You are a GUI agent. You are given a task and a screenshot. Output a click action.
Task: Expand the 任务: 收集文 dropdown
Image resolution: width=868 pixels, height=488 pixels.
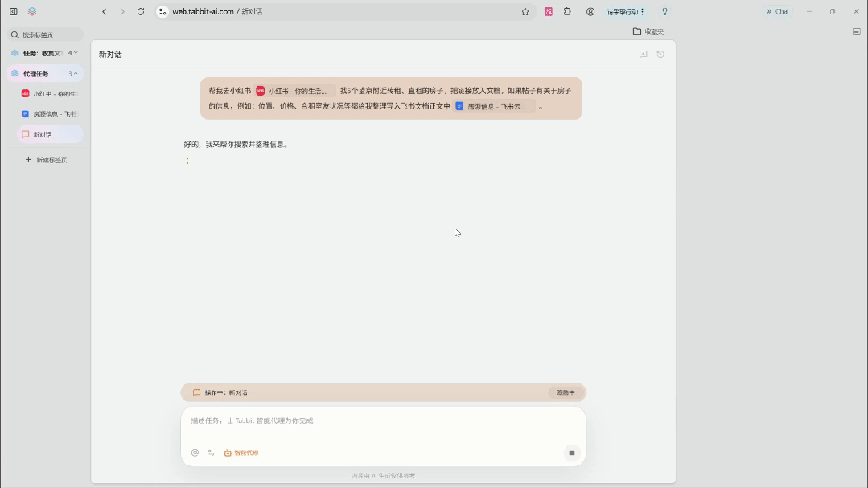(72, 53)
